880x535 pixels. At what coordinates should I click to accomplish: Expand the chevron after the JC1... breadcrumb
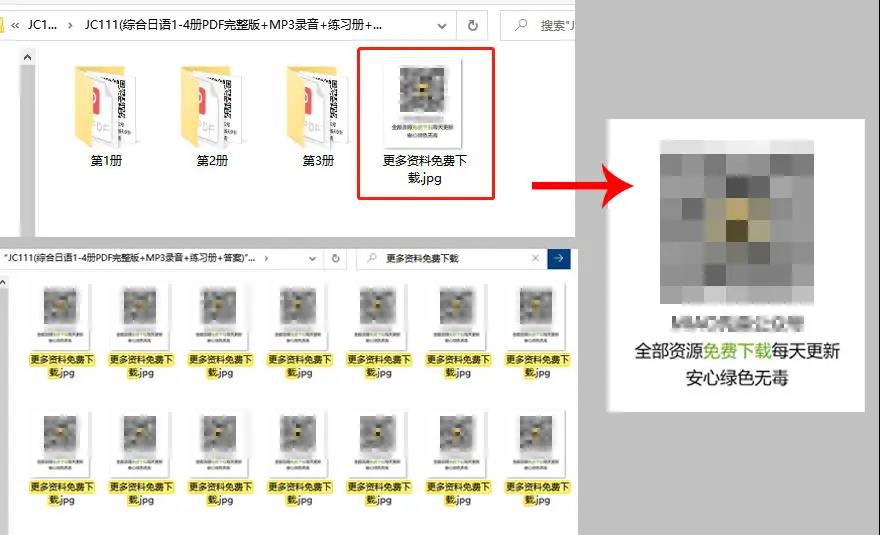pyautogui.click(x=70, y=25)
